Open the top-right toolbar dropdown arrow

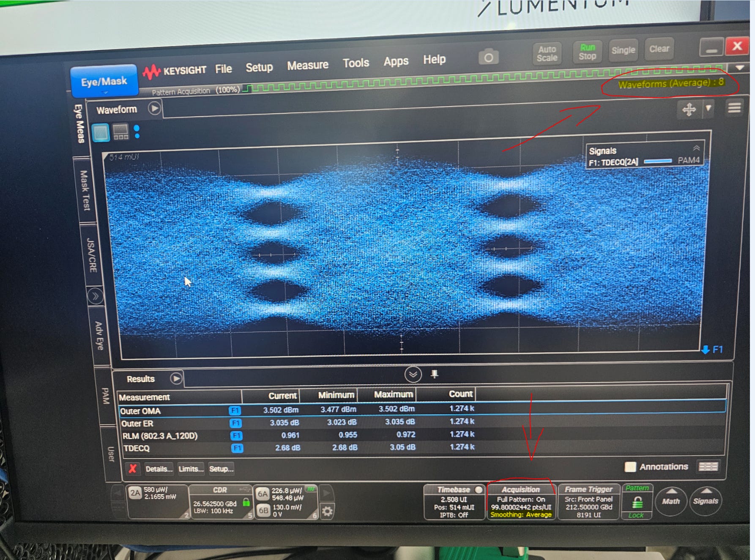click(739, 68)
